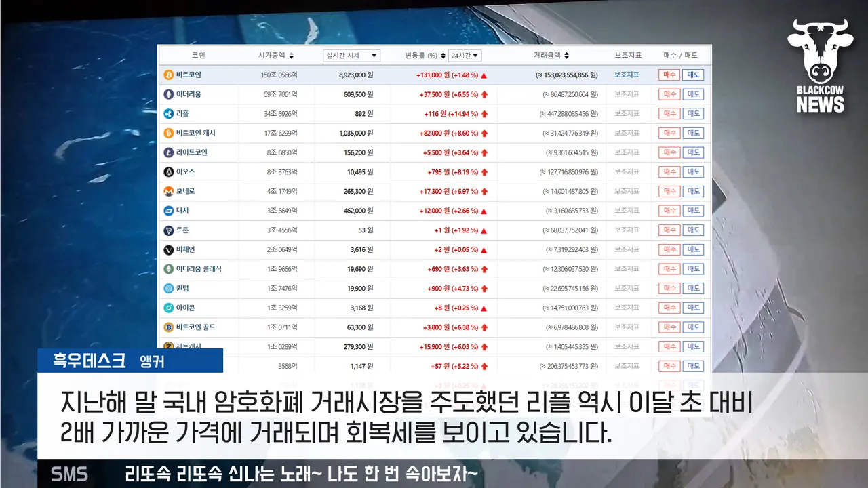Click the Litecoin coin icon
The image size is (868, 488).
tap(169, 152)
